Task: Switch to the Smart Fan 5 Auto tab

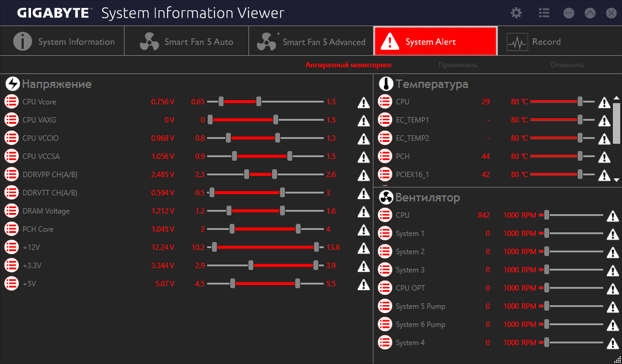Action: (186, 41)
